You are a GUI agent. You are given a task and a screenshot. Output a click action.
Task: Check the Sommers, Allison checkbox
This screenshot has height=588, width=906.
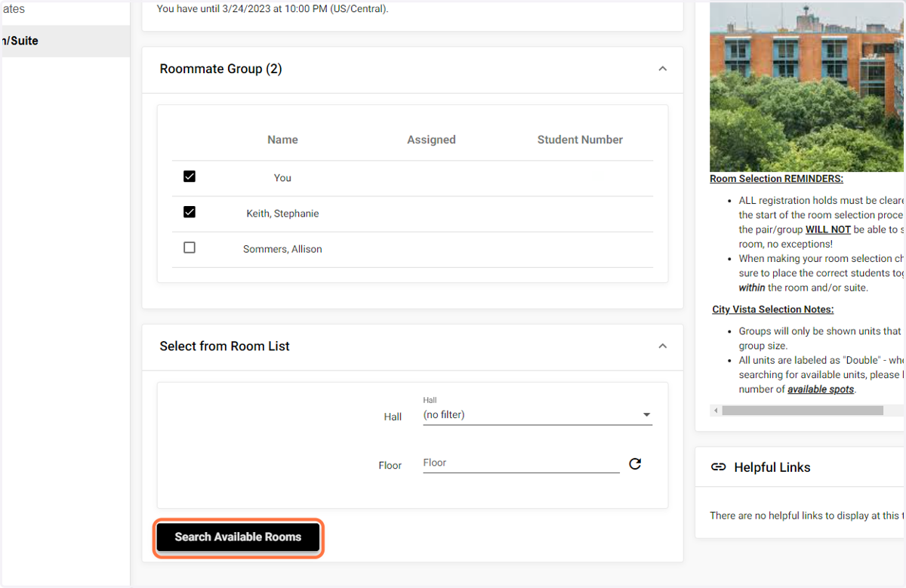(190, 248)
